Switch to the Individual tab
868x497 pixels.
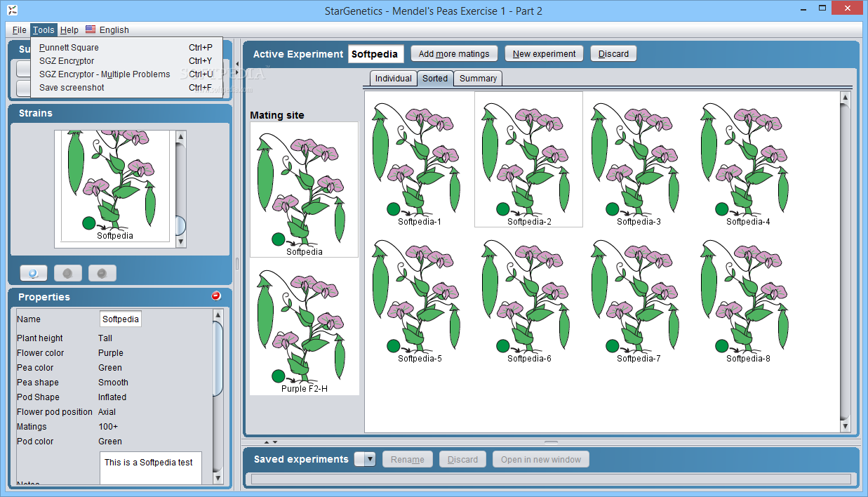tap(393, 78)
